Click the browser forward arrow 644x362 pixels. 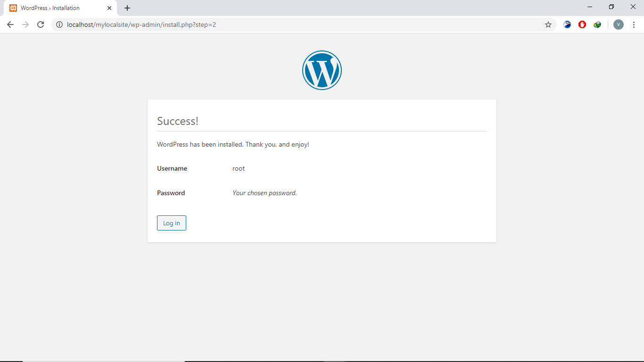pos(25,25)
